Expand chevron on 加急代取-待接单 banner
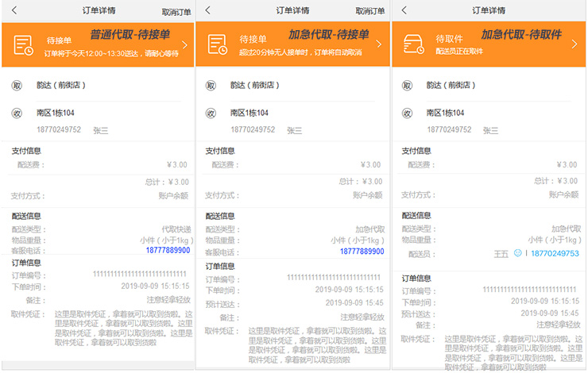The image size is (588, 373). [381, 45]
